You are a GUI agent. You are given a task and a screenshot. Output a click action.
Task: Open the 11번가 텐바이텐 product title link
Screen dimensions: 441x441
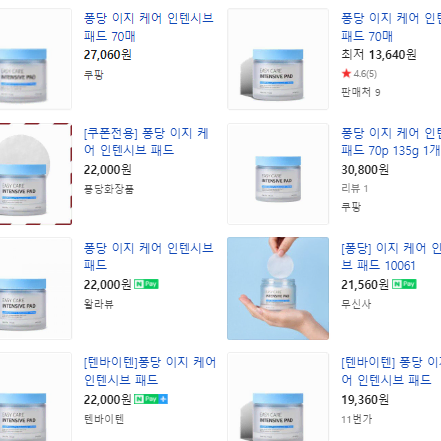pyautogui.click(x=391, y=371)
